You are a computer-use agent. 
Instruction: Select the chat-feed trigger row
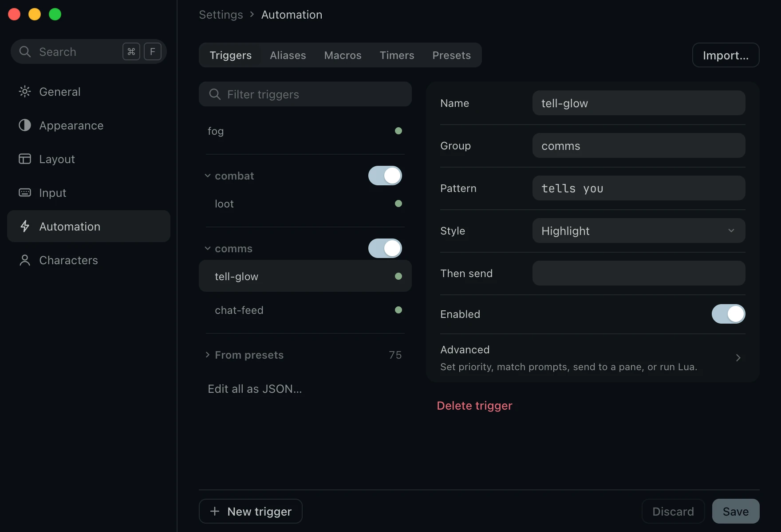click(305, 310)
